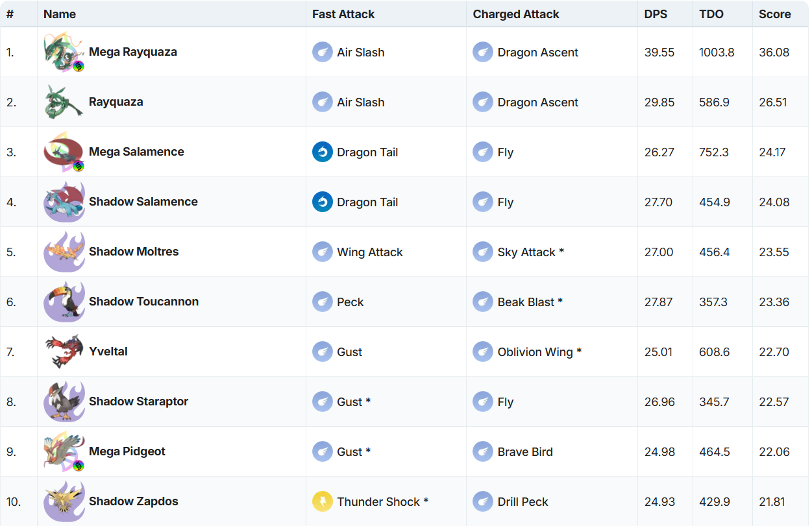Click the Flying-type icon next to Drill Peck
812x526 pixels.
pos(482,501)
